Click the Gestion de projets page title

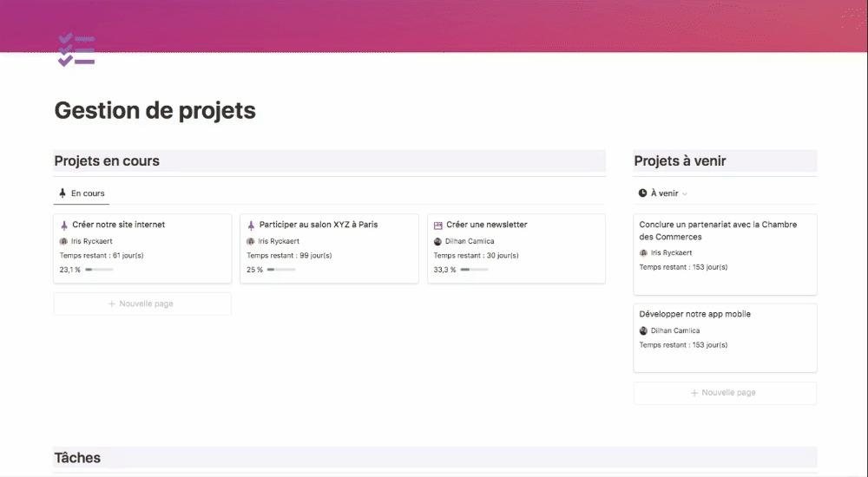155,111
